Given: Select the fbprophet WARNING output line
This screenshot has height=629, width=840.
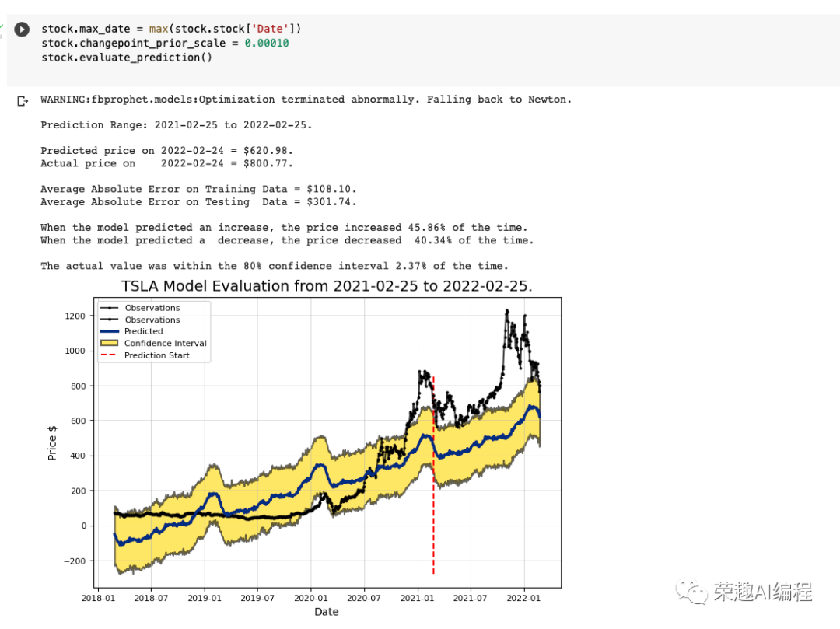Looking at the screenshot, I should pos(306,100).
